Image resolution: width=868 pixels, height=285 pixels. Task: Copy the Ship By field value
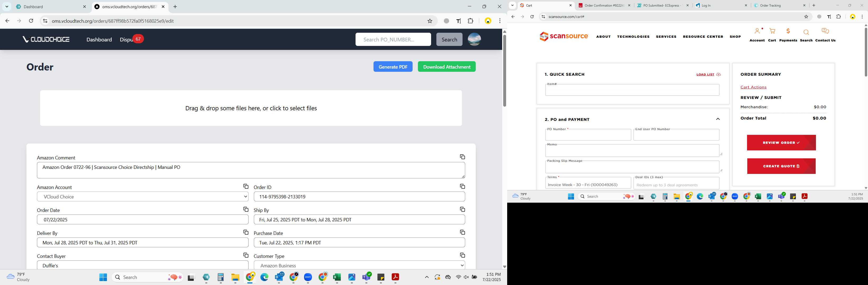(x=462, y=209)
